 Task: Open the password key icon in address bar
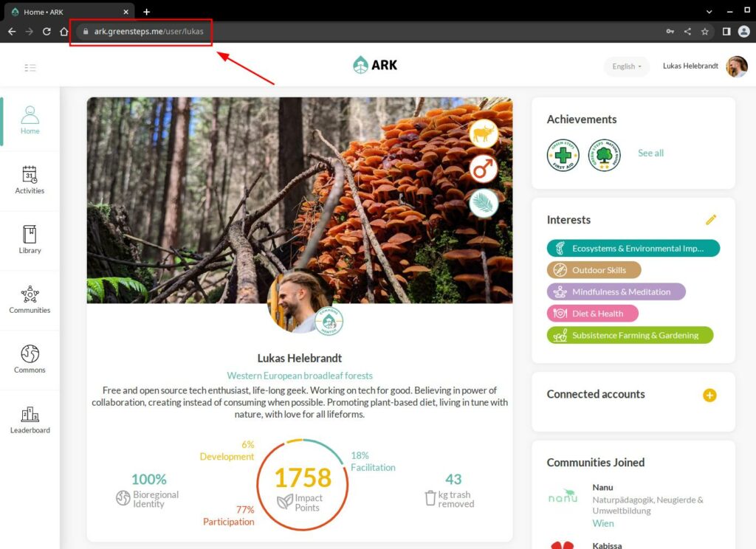(670, 31)
